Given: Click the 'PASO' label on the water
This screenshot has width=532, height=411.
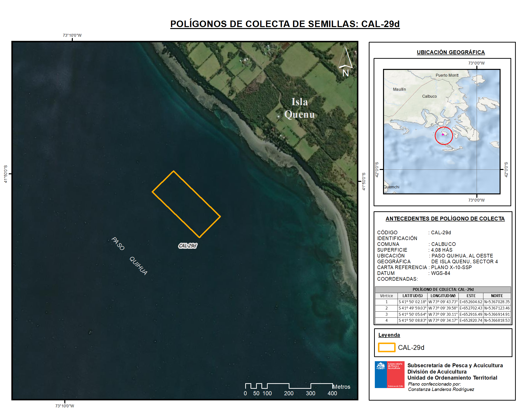Looking at the screenshot, I should [118, 243].
